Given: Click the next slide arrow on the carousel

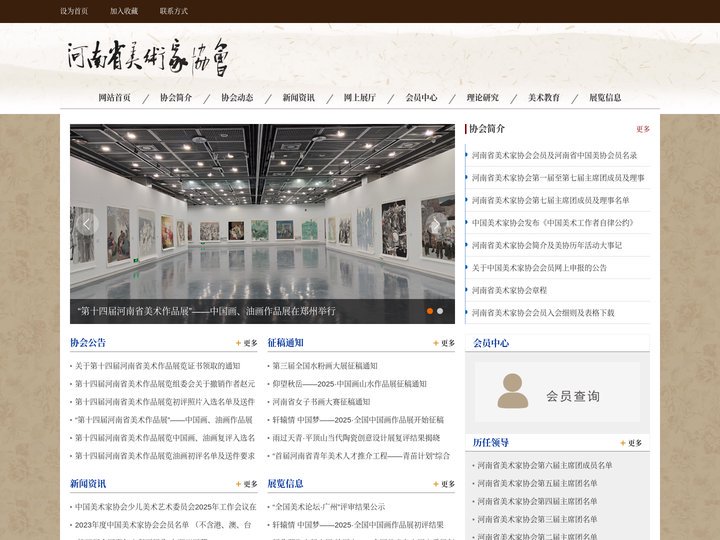Looking at the screenshot, I should pos(435,224).
